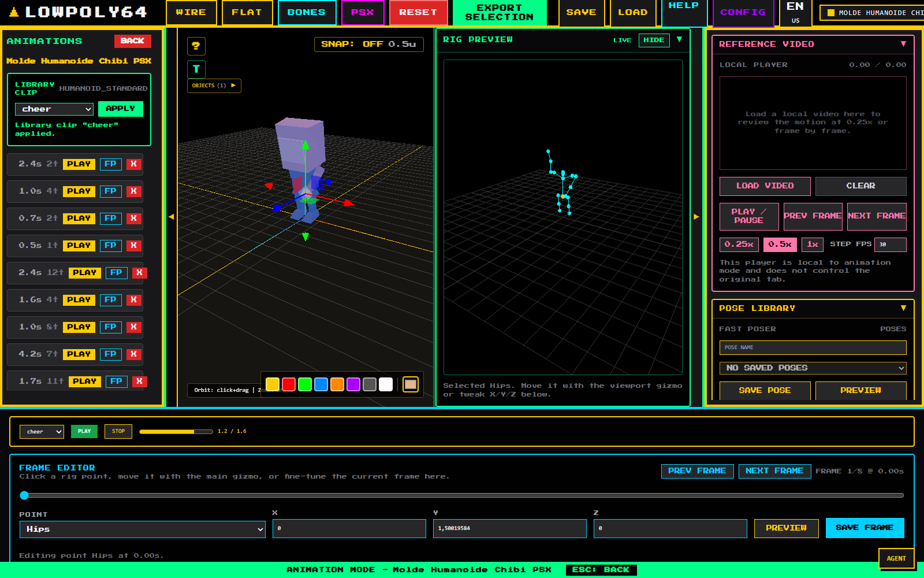Toggle BONES display
This screenshot has width=924, height=578.
(x=307, y=12)
